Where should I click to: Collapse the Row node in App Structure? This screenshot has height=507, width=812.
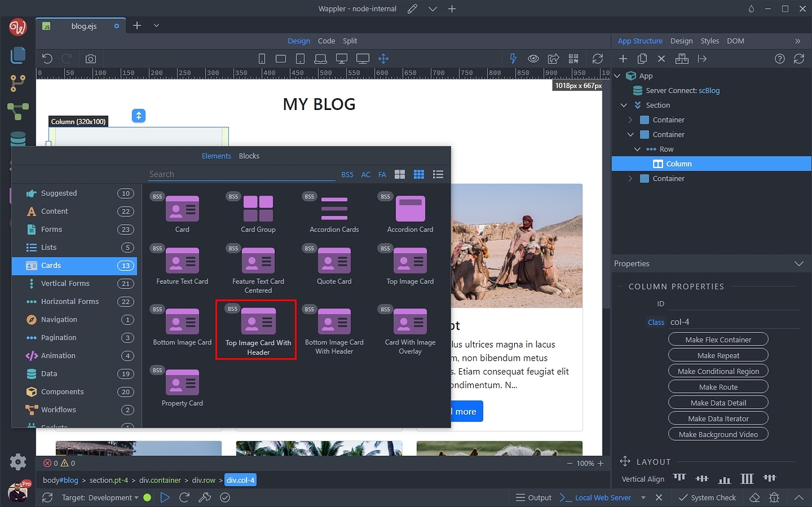pyautogui.click(x=636, y=149)
